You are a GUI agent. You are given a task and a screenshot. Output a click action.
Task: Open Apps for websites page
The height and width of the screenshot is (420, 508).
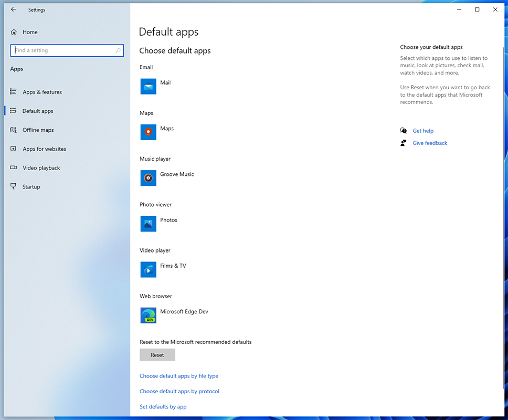tap(44, 149)
